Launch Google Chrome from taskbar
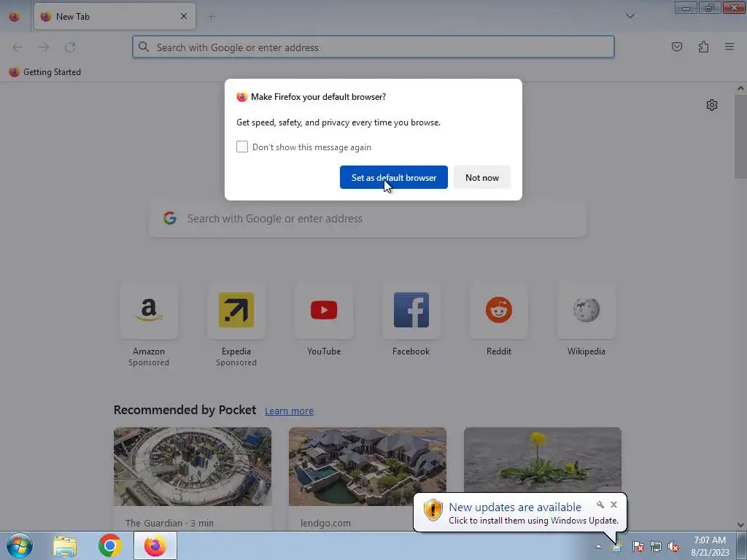This screenshot has width=747, height=560. pos(109,545)
